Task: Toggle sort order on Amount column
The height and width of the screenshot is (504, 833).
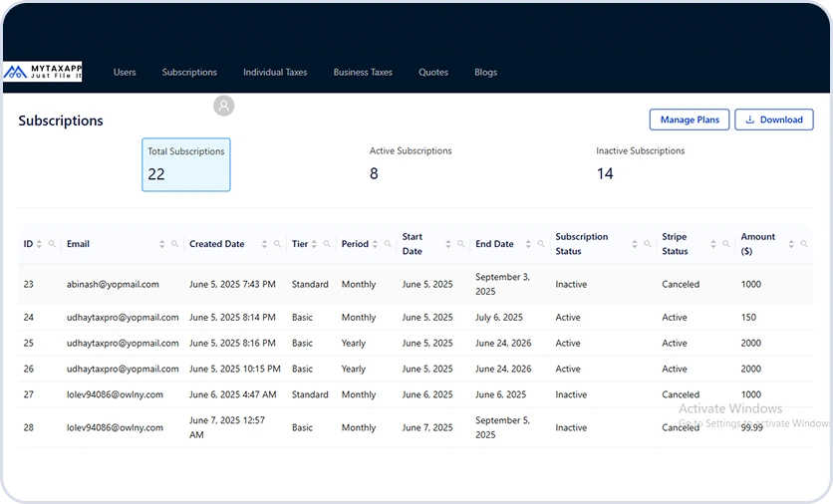Action: 792,244
